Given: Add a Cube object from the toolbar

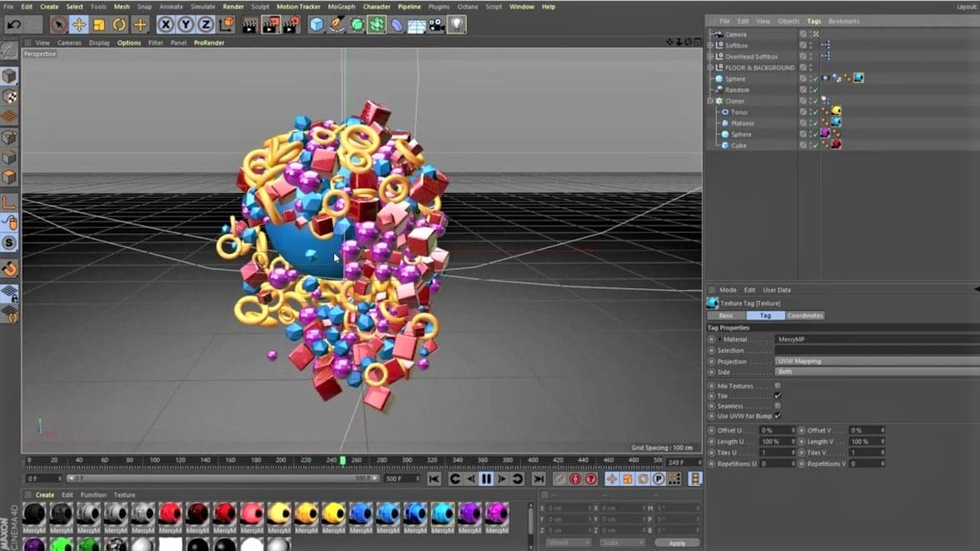Looking at the screenshot, I should (315, 24).
